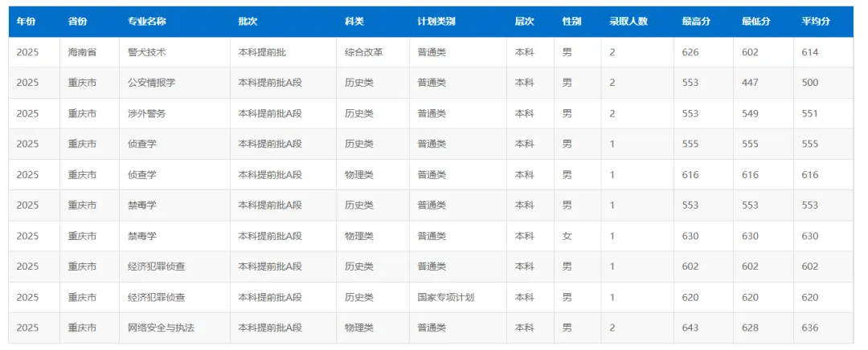Screen dimensions: 868x350
Task: Select the 549 lowest score cell
Action: [x=750, y=114]
